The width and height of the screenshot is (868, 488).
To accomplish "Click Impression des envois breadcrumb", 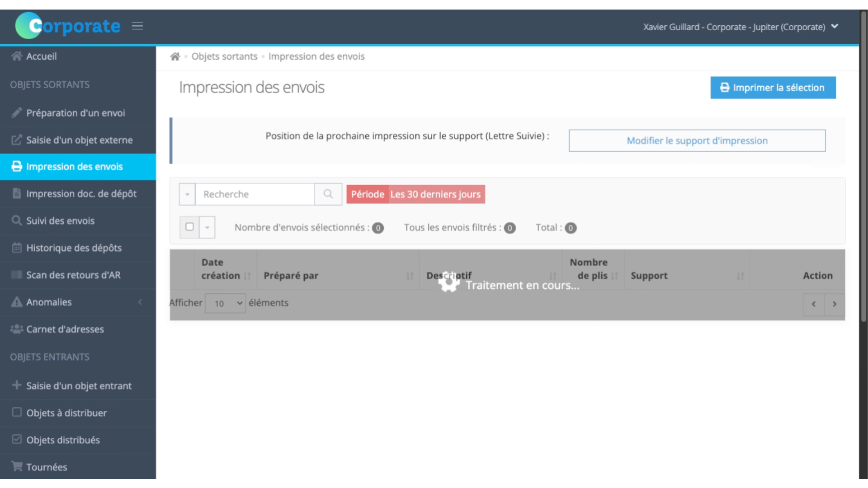I will (316, 56).
